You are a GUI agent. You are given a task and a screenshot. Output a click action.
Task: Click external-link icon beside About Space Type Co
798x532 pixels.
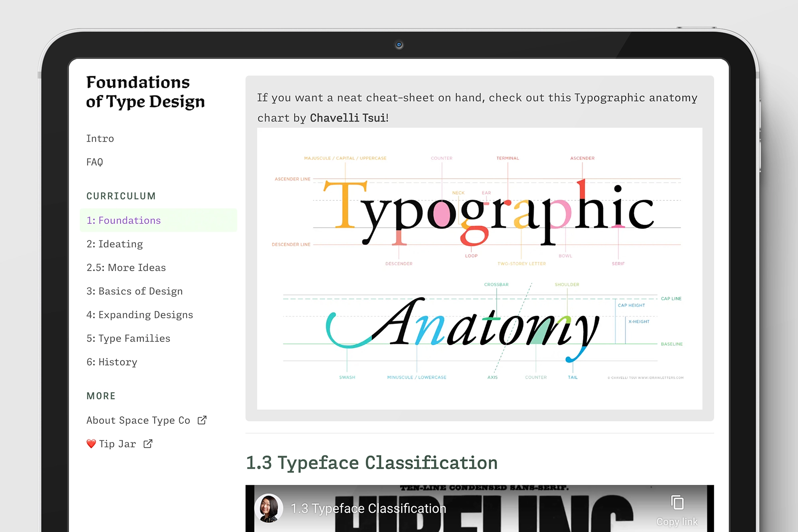(x=202, y=420)
